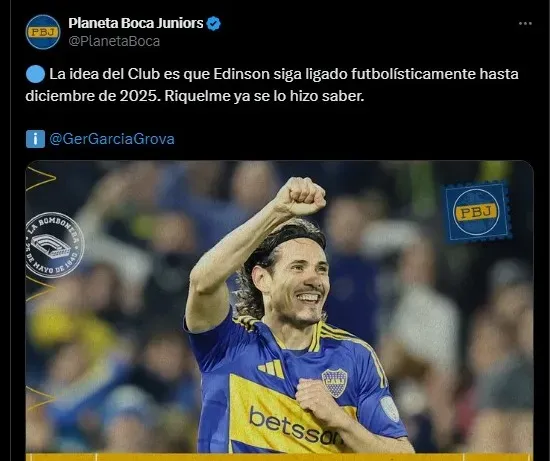550x461 pixels.
Task: Click the player's raised fist in photo
Action: [300, 196]
